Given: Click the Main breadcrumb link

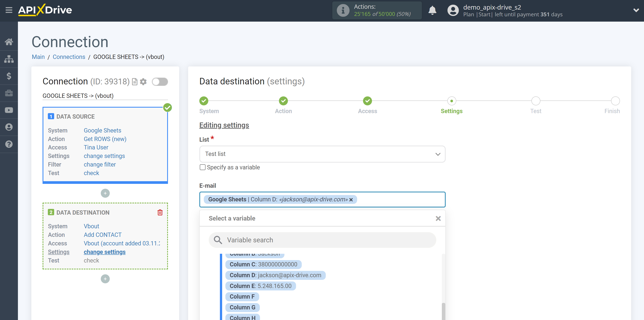Looking at the screenshot, I should click(38, 57).
